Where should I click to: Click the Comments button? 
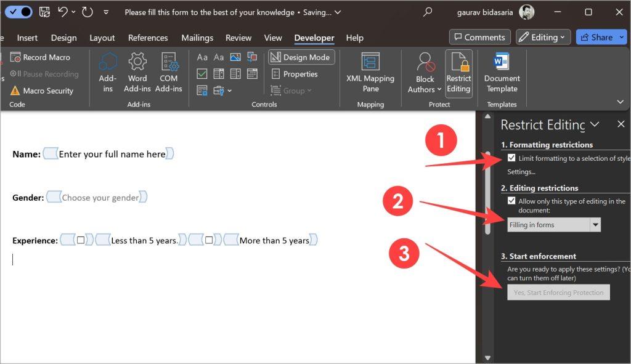click(x=479, y=37)
